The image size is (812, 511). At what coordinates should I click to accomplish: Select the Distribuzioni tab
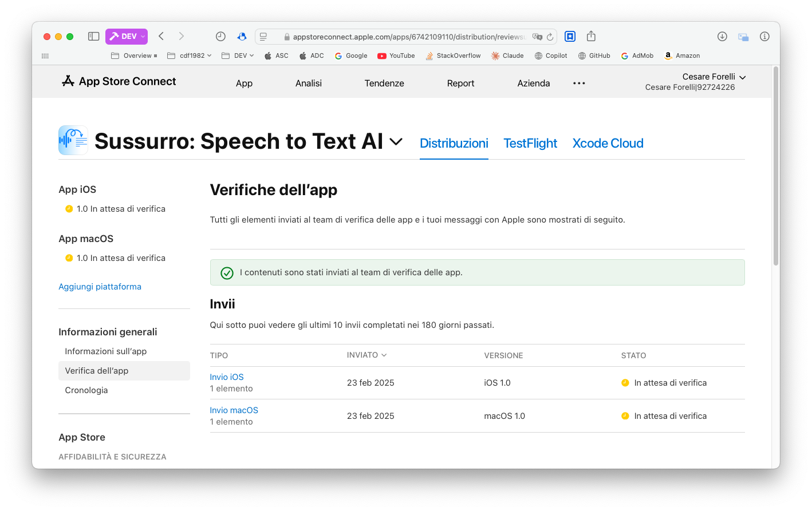(454, 144)
